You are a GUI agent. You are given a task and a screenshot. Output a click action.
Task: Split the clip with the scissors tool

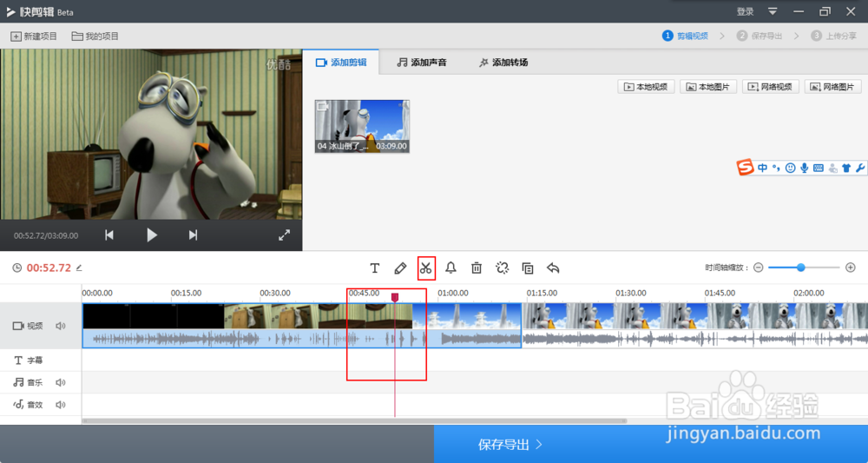(x=425, y=268)
